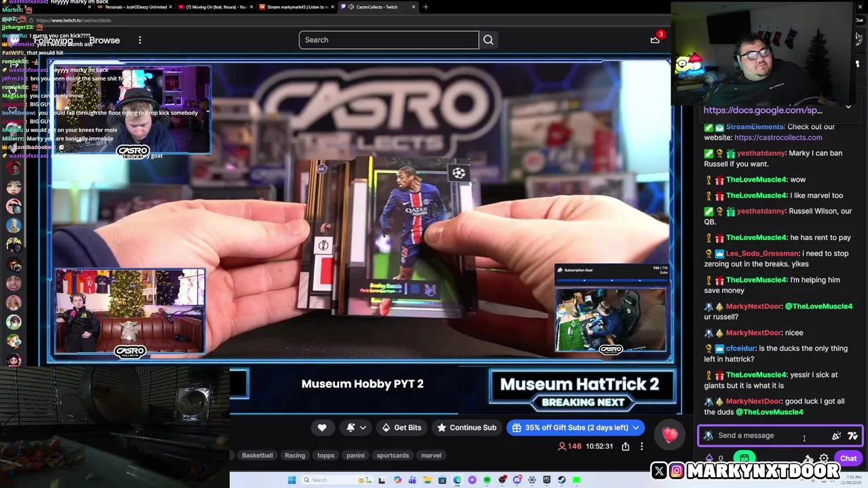
Task: Click the heart follow button
Action: (322, 428)
